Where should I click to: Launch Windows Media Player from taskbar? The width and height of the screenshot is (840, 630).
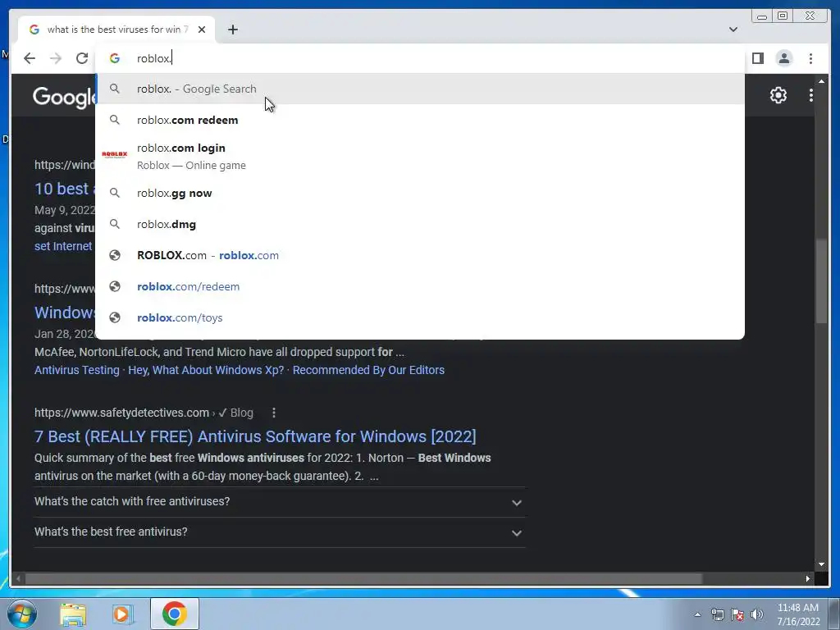pos(122,614)
